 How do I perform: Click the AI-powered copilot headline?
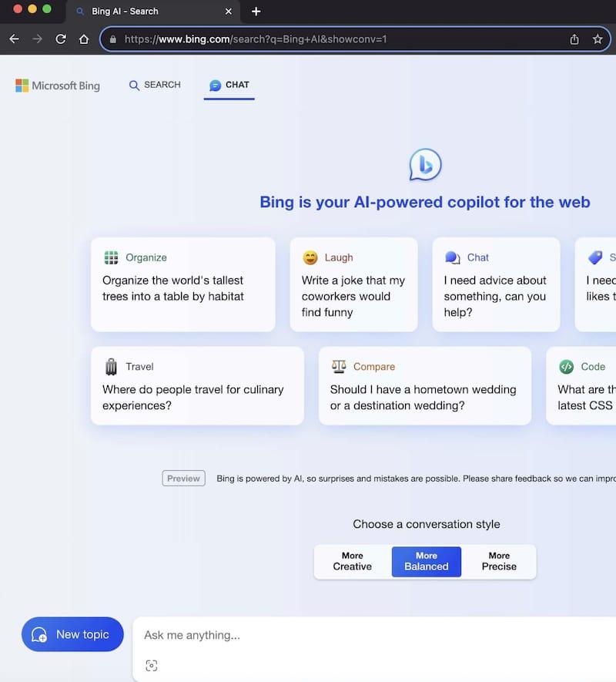coord(425,202)
